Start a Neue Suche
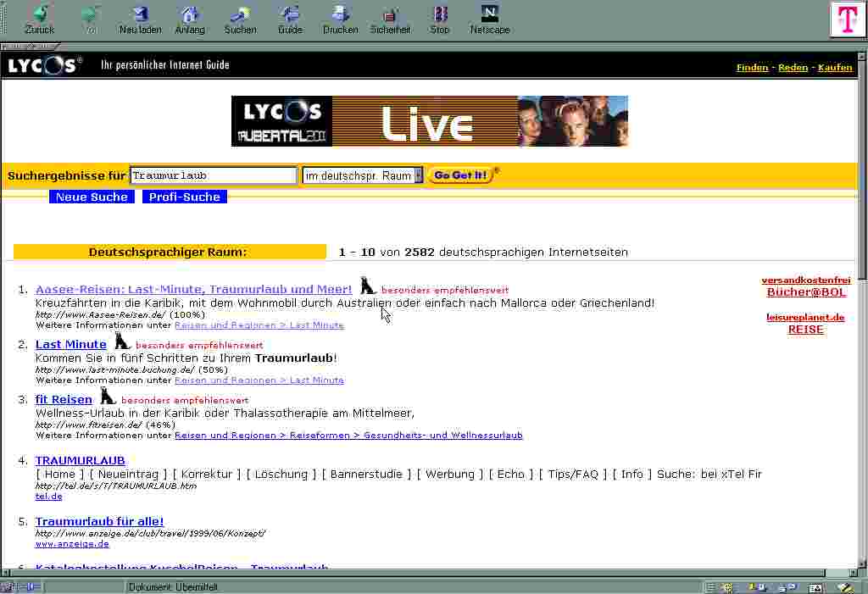The height and width of the screenshot is (594, 868). (x=92, y=197)
